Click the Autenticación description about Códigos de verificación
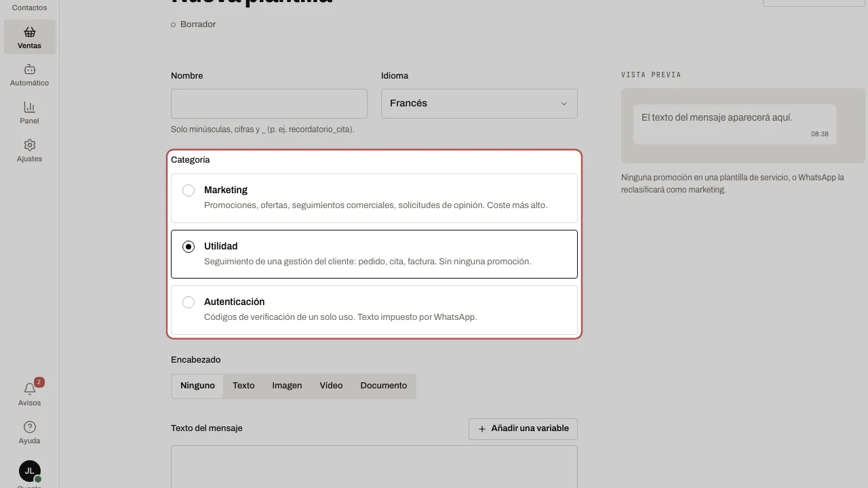 [x=340, y=317]
